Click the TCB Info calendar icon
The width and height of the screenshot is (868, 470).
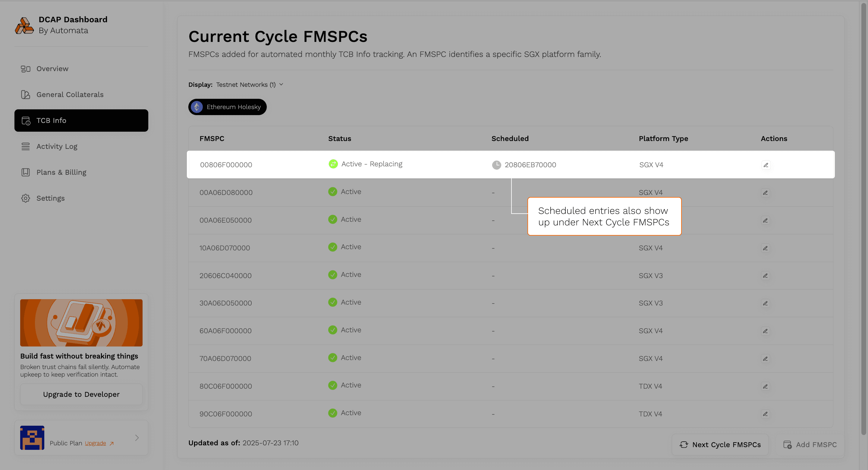point(26,120)
